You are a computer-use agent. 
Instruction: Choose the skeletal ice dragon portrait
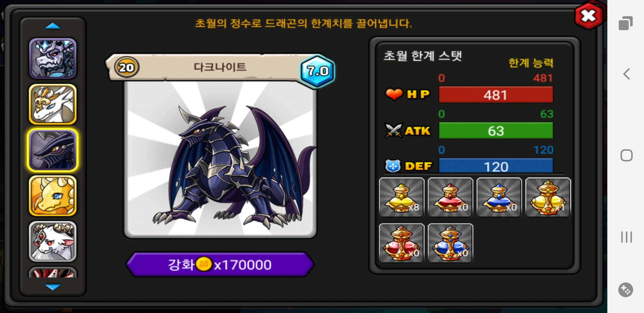coord(53,59)
